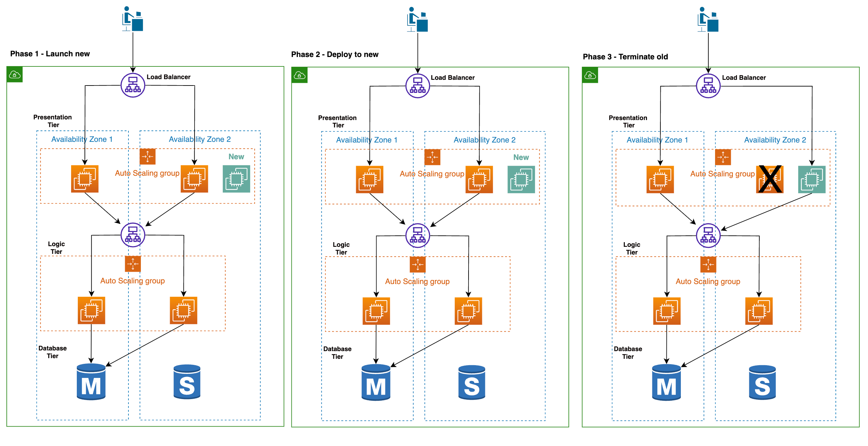This screenshot has width=868, height=446.
Task: Click Phase 1 master database M icon
Action: pos(91,382)
